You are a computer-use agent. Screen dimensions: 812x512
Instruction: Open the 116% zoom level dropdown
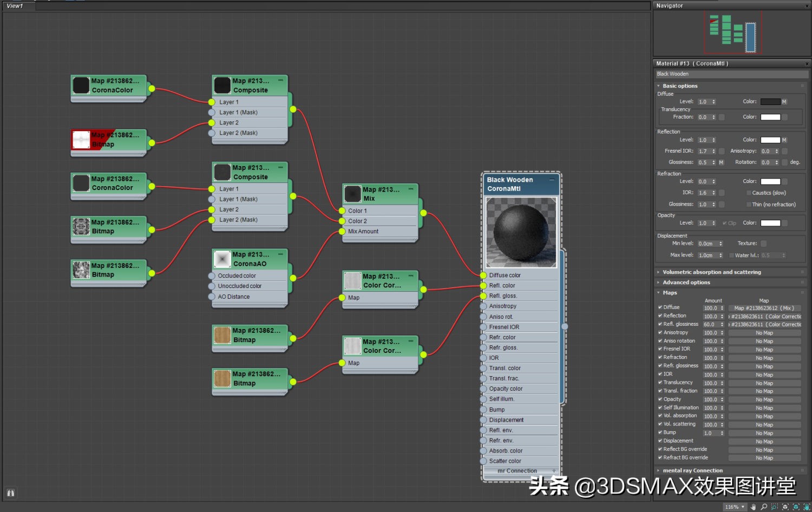coord(743,507)
